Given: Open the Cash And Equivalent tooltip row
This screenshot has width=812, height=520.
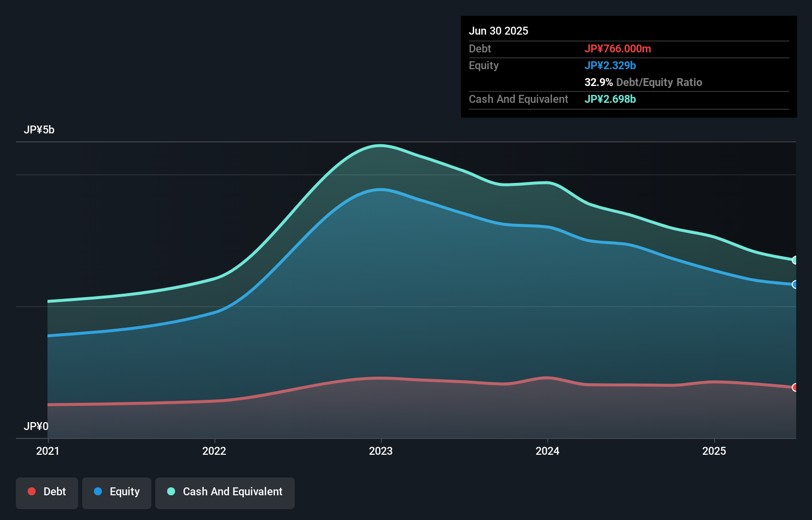Looking at the screenshot, I should (518, 99).
